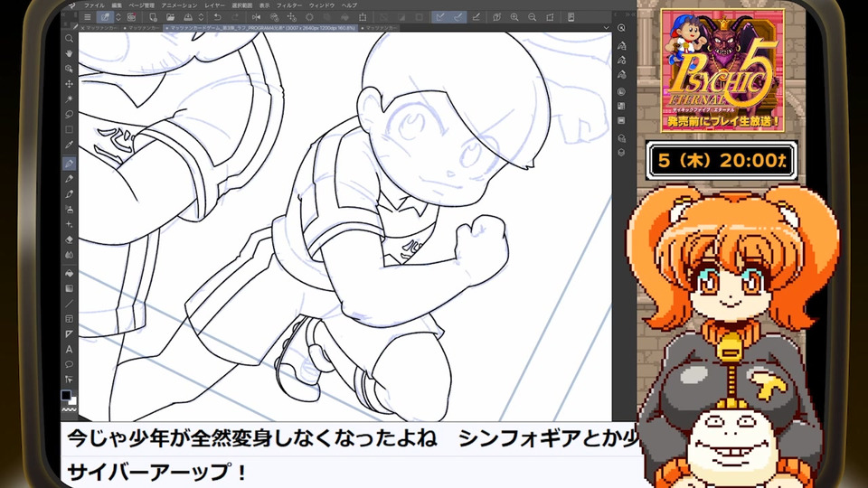Image resolution: width=868 pixels, height=488 pixels.
Task: Open the ヘルプ menu
Action: (349, 5)
